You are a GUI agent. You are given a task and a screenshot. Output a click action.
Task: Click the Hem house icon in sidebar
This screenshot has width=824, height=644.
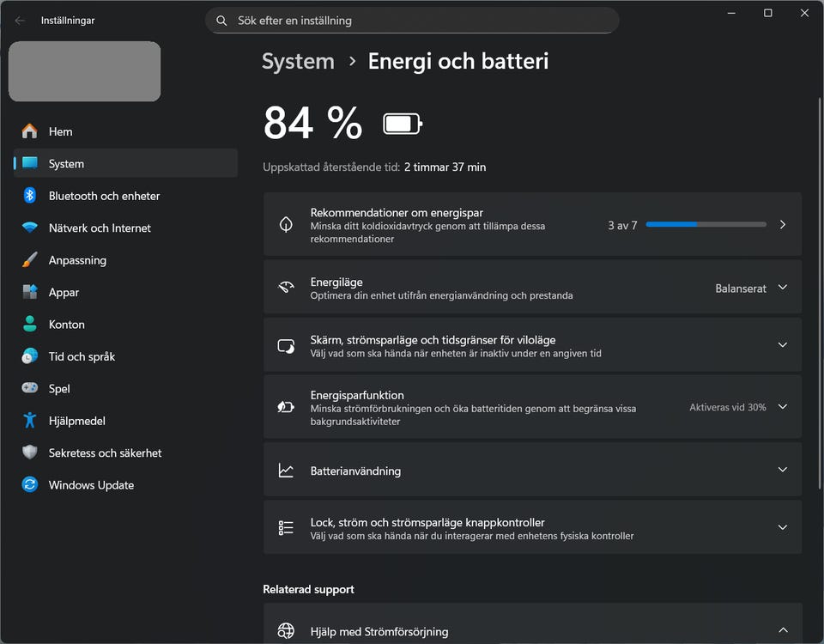coord(29,131)
